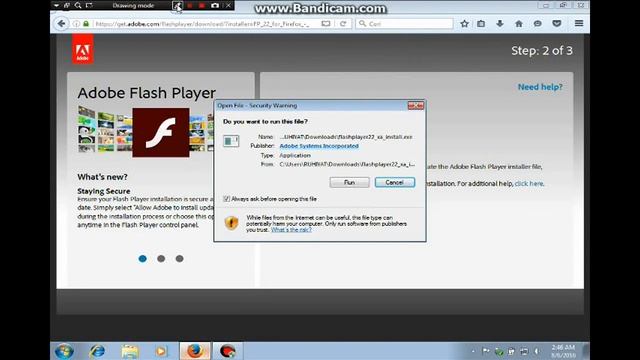Click the chat bubble toolbar icon
The width and height of the screenshot is (640, 360).
(538, 24)
